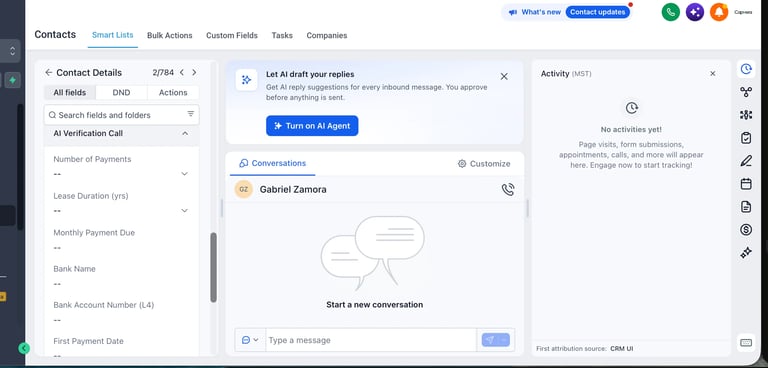
Task: Open the appointments calendar icon in right sidebar
Action: pos(746,184)
